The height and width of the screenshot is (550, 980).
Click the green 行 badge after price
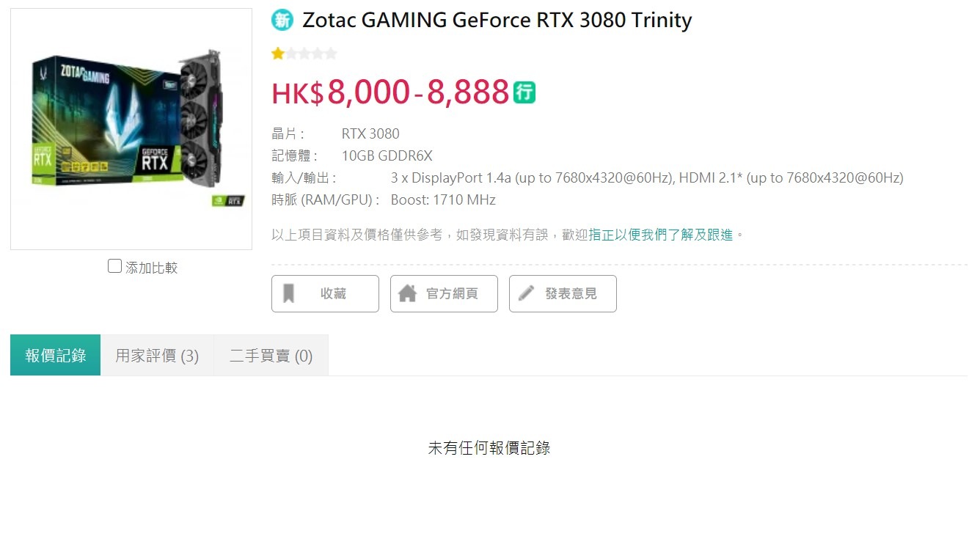point(524,92)
